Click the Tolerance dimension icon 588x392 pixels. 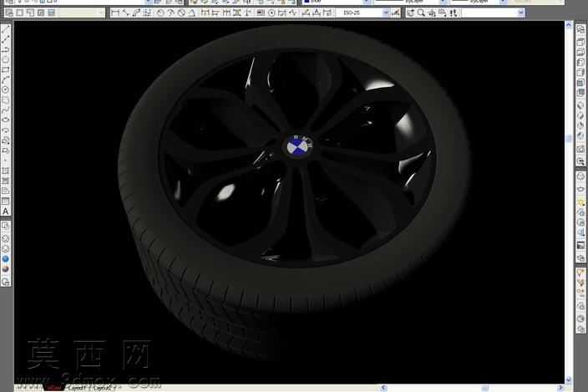(x=261, y=13)
